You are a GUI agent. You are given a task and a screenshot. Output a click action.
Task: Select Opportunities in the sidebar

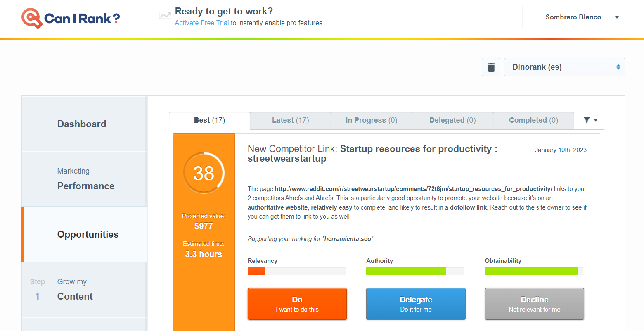tap(85, 234)
